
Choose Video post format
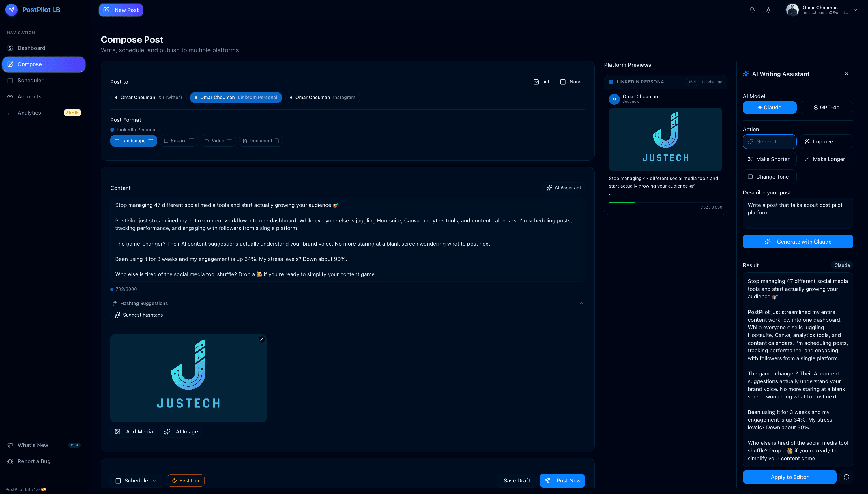[x=218, y=141]
